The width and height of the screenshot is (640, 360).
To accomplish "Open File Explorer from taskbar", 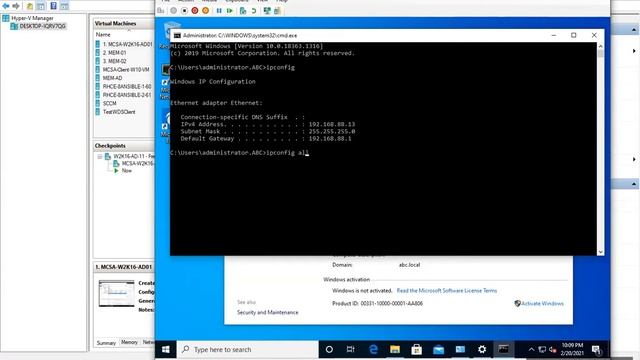I will [395, 349].
